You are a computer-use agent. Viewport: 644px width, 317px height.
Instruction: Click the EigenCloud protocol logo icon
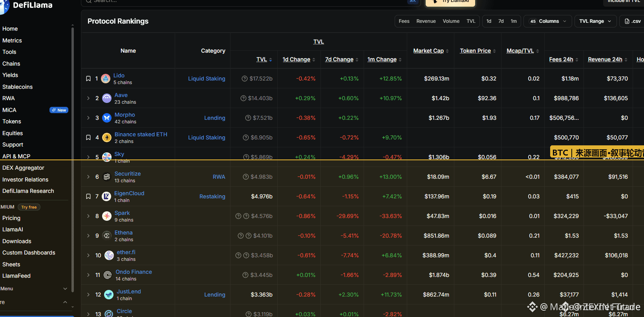(x=106, y=196)
